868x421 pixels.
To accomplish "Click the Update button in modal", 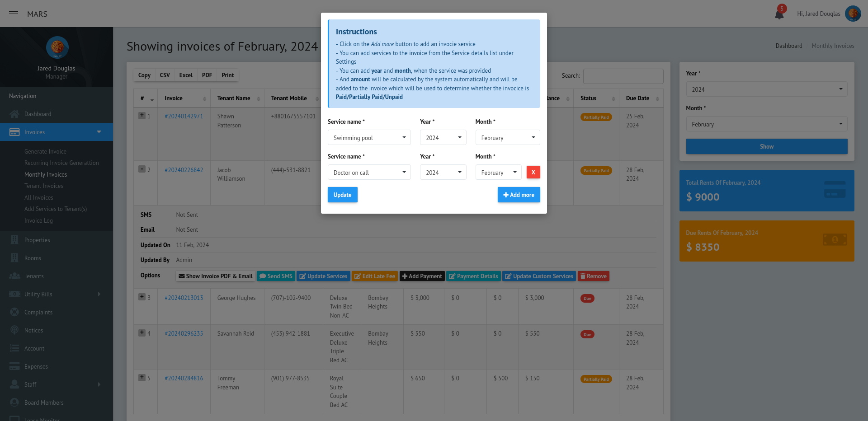I will (342, 195).
